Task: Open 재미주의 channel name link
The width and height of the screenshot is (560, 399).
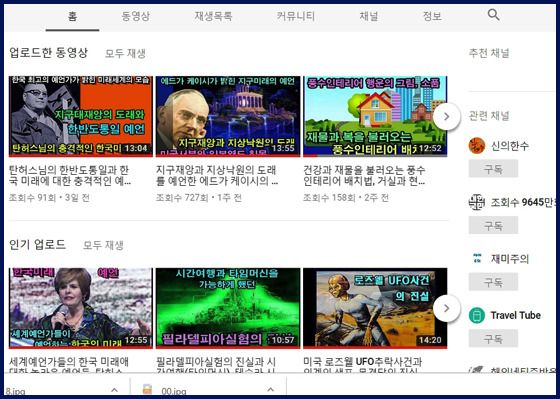Action: click(x=510, y=258)
